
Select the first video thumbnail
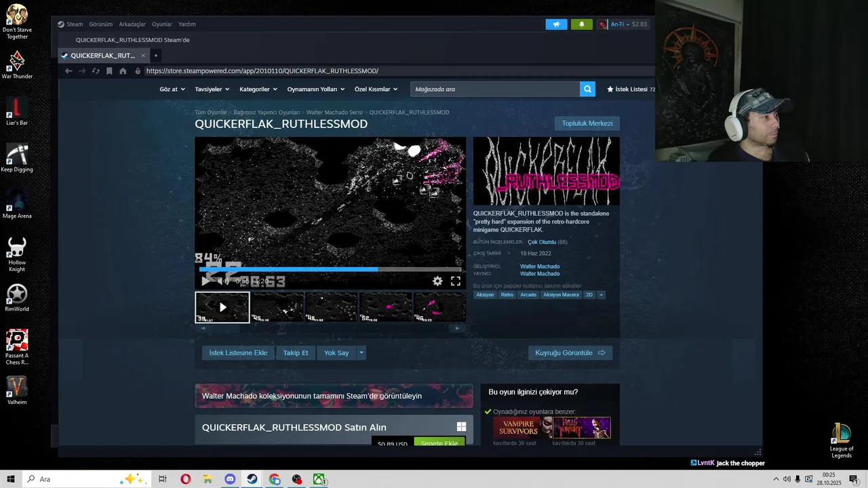coord(222,307)
